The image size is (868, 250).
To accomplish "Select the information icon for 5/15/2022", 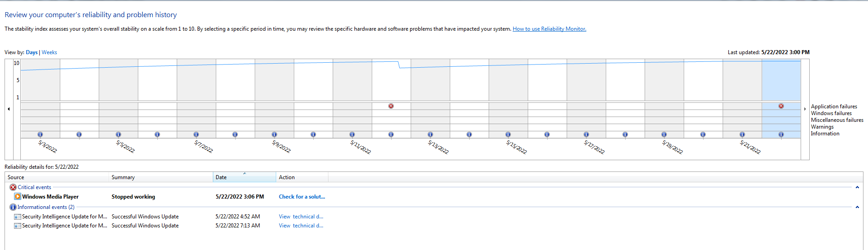I will (x=508, y=134).
